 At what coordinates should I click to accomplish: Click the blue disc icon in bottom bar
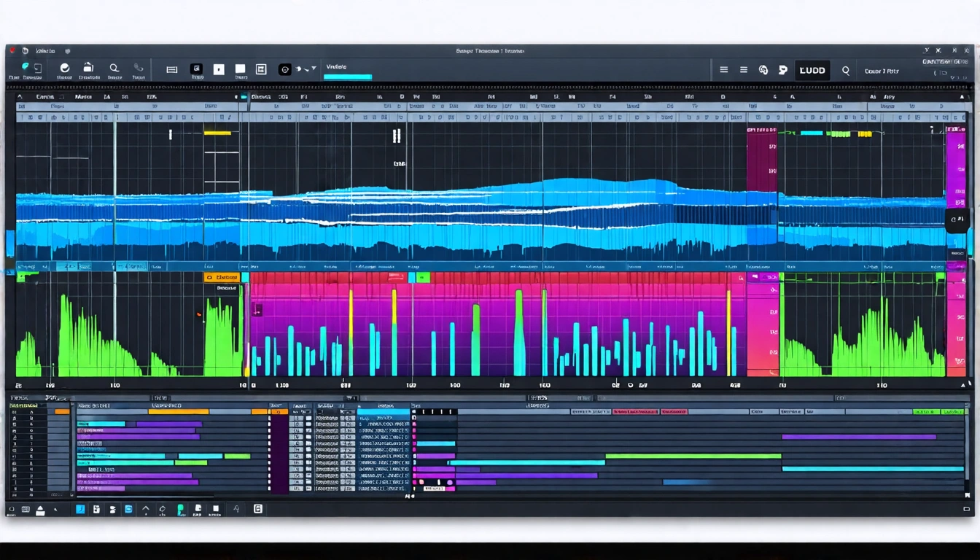click(x=128, y=509)
